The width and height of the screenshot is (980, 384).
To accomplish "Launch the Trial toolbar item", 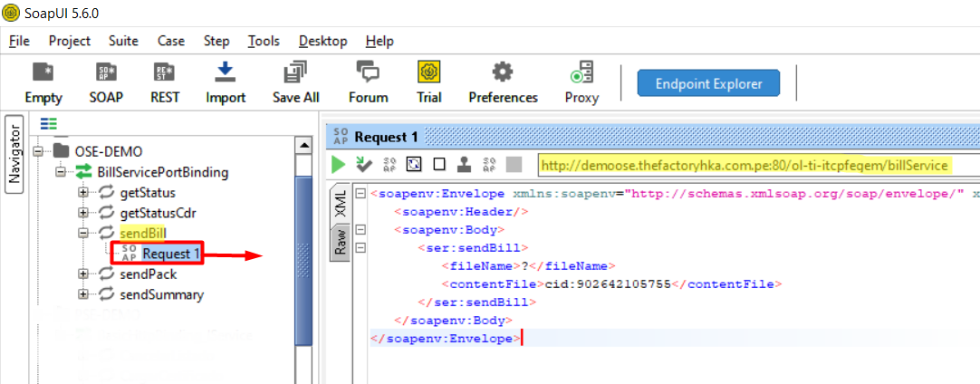I will tap(428, 82).
